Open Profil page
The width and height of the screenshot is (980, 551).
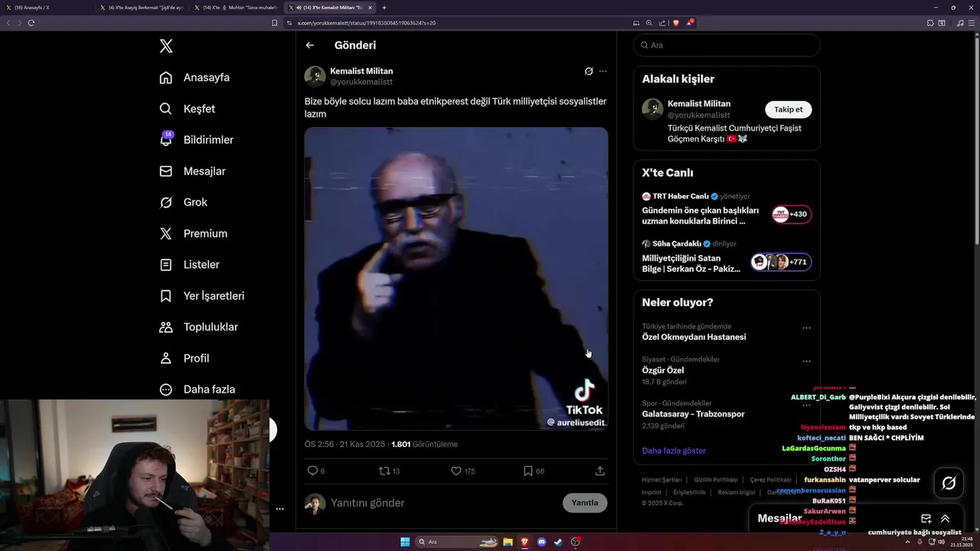tap(185, 358)
